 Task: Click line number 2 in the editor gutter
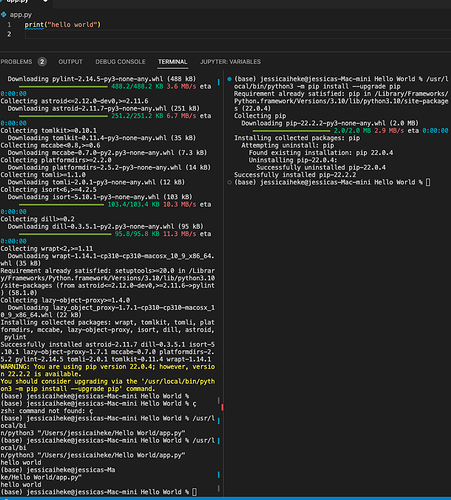click(9, 34)
